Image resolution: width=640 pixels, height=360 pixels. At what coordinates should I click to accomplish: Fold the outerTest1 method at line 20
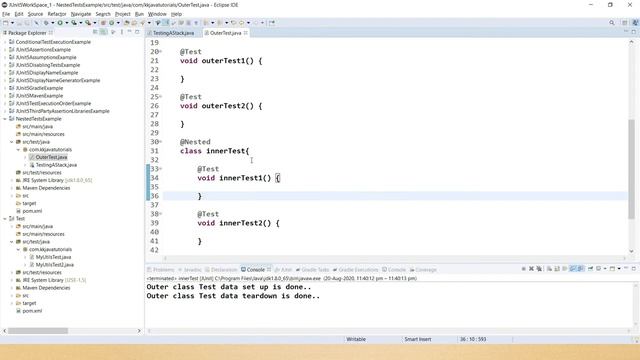tap(161, 51)
